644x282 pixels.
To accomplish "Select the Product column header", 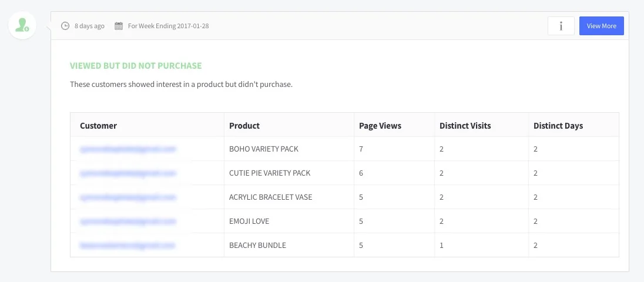I will [x=244, y=126].
